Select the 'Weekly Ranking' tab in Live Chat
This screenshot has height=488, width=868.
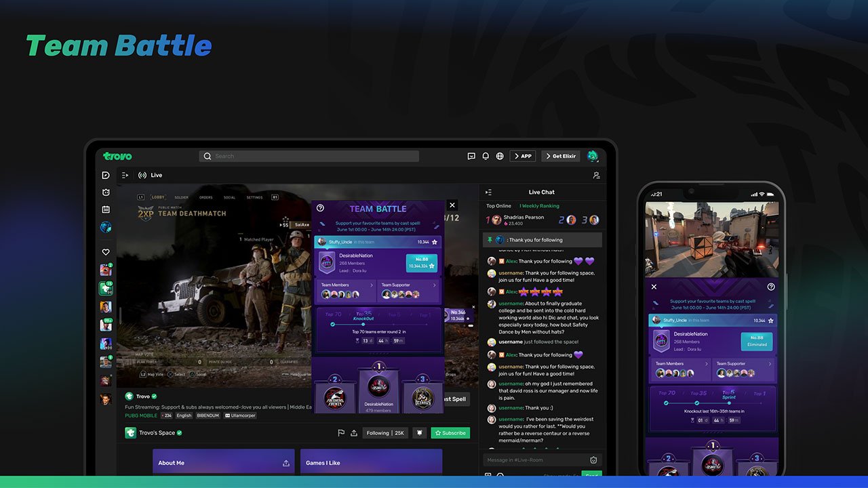pyautogui.click(x=539, y=205)
